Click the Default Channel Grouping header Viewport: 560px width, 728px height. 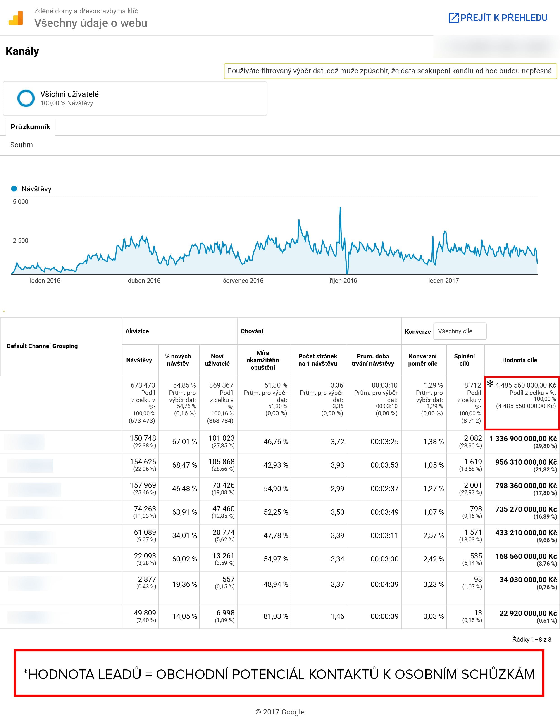[42, 346]
